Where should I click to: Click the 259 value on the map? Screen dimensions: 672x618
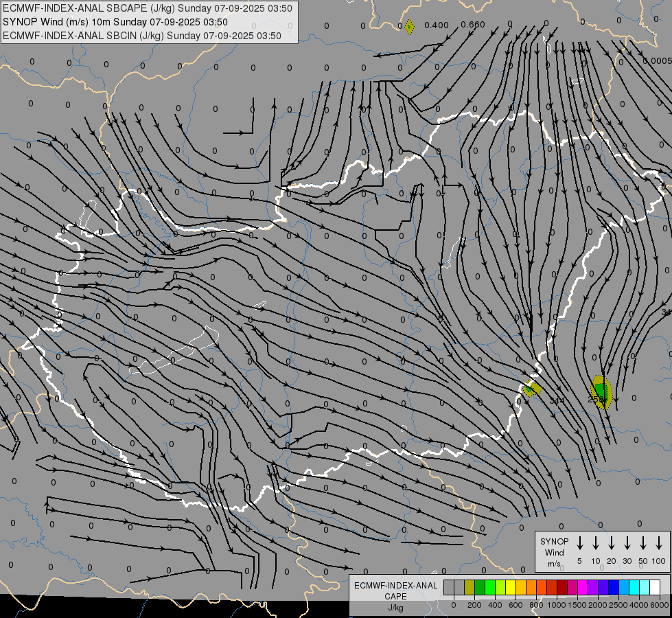click(597, 399)
